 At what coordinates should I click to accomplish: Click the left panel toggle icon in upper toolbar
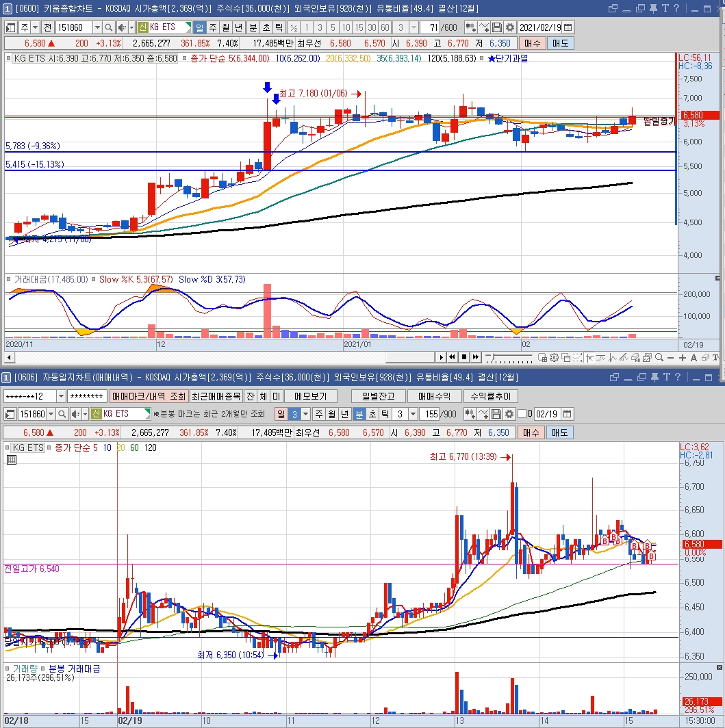[x=10, y=27]
